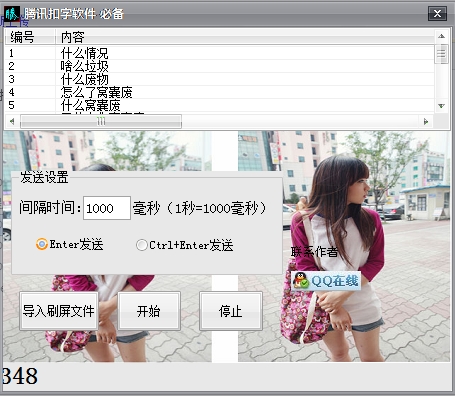Click the QQ在线 contact button
Image resolution: width=455 pixels, height=396 pixels.
coord(326,281)
